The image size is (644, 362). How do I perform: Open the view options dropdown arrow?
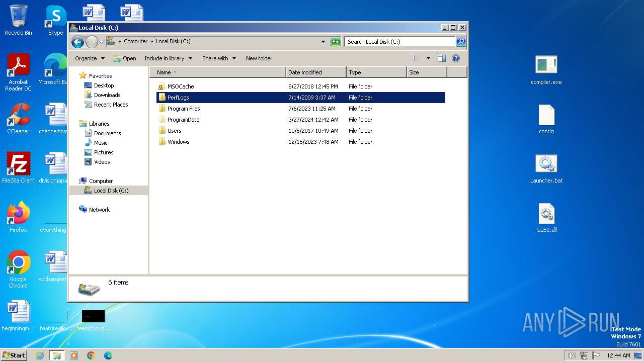click(428, 58)
